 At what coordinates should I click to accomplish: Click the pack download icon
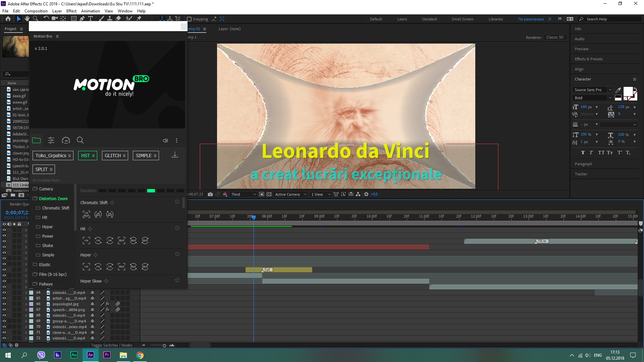point(175,155)
